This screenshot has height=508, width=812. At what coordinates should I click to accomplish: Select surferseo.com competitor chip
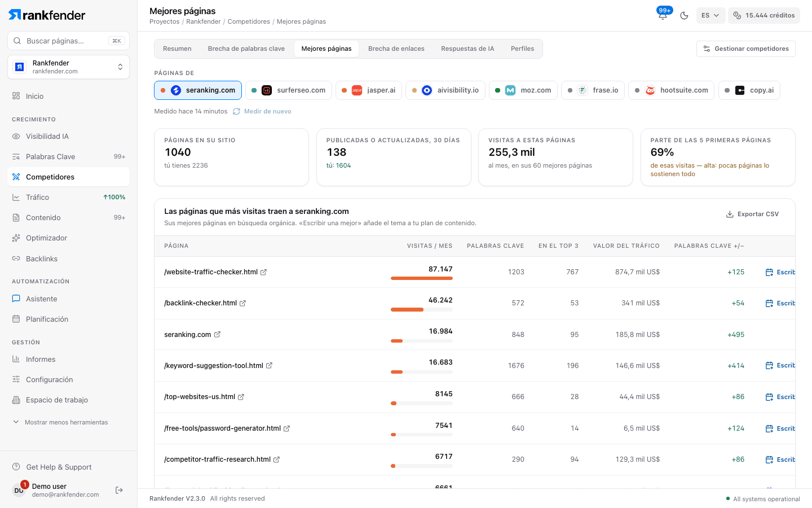click(289, 90)
